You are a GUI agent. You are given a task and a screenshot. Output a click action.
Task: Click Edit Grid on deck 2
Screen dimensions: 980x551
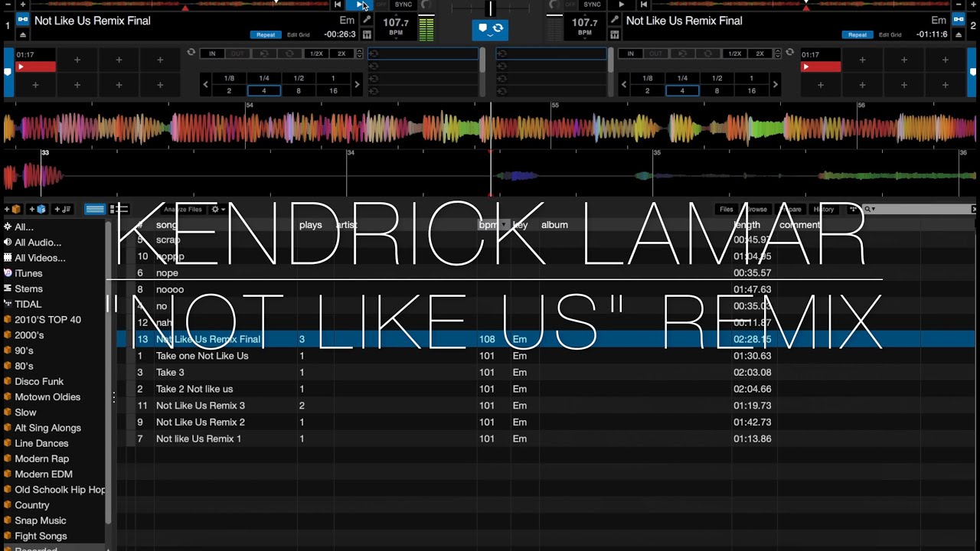pyautogui.click(x=890, y=34)
